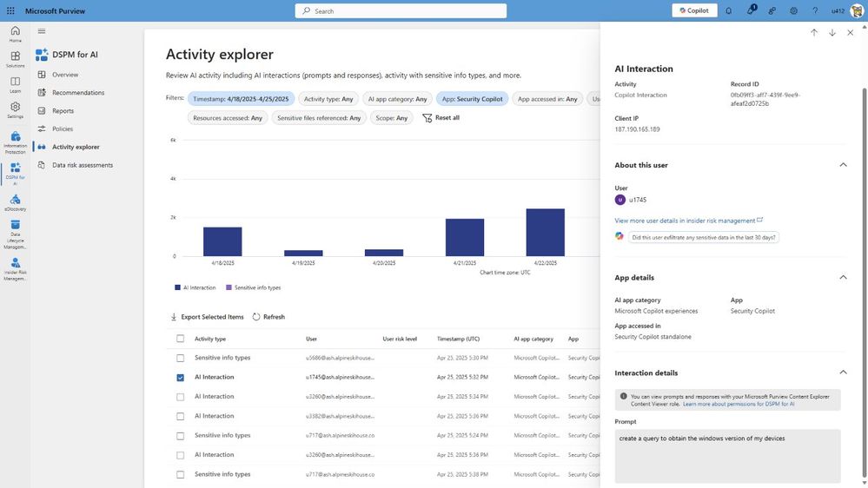Click the Refresh icon above table
The width and height of the screenshot is (868, 488).
point(255,316)
